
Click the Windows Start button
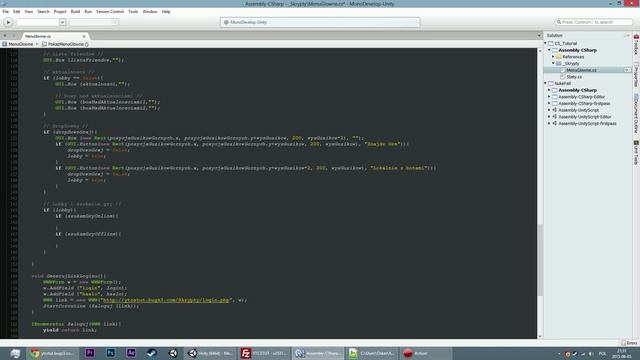15,353
